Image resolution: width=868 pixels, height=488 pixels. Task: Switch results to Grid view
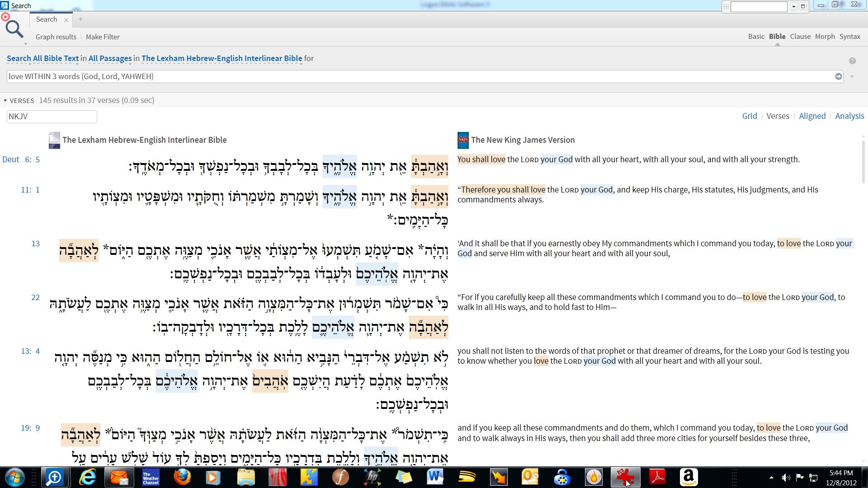[749, 116]
